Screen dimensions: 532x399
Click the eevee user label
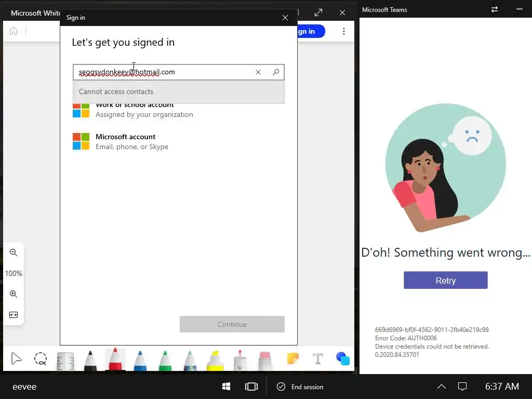point(24,387)
